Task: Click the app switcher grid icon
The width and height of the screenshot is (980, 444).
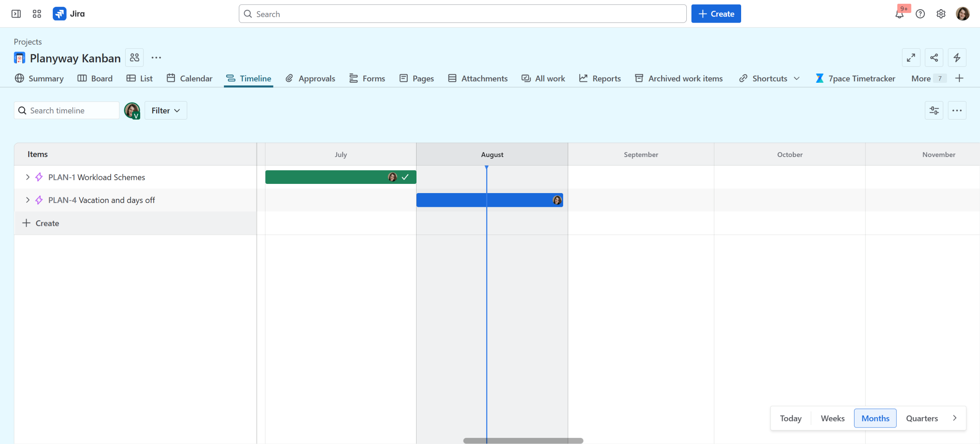Action: pos(37,14)
